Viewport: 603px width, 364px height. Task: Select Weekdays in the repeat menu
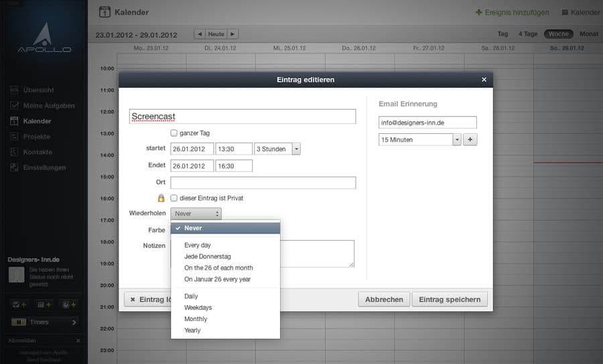[x=198, y=308]
